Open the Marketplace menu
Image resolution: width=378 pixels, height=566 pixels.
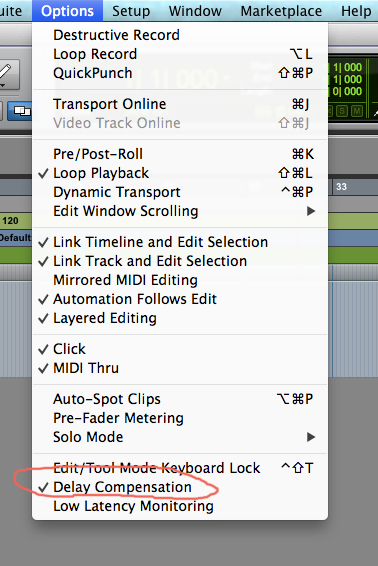pyautogui.click(x=281, y=11)
